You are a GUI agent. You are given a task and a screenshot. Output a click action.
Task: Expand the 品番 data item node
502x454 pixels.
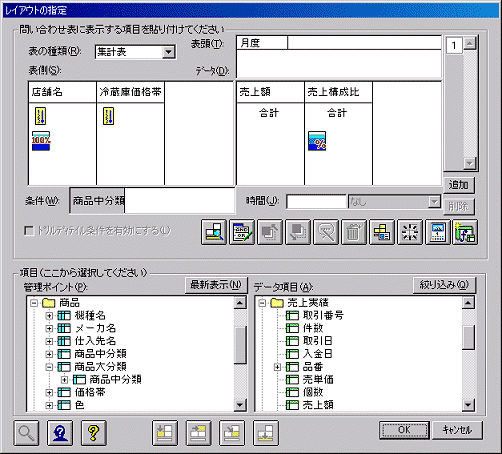coord(277,367)
